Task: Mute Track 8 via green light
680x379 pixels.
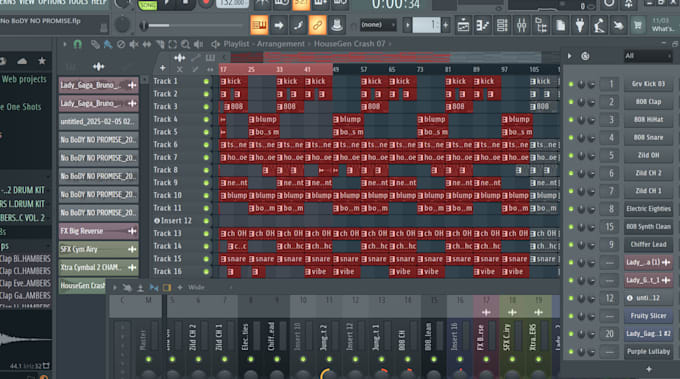Action: tap(206, 170)
